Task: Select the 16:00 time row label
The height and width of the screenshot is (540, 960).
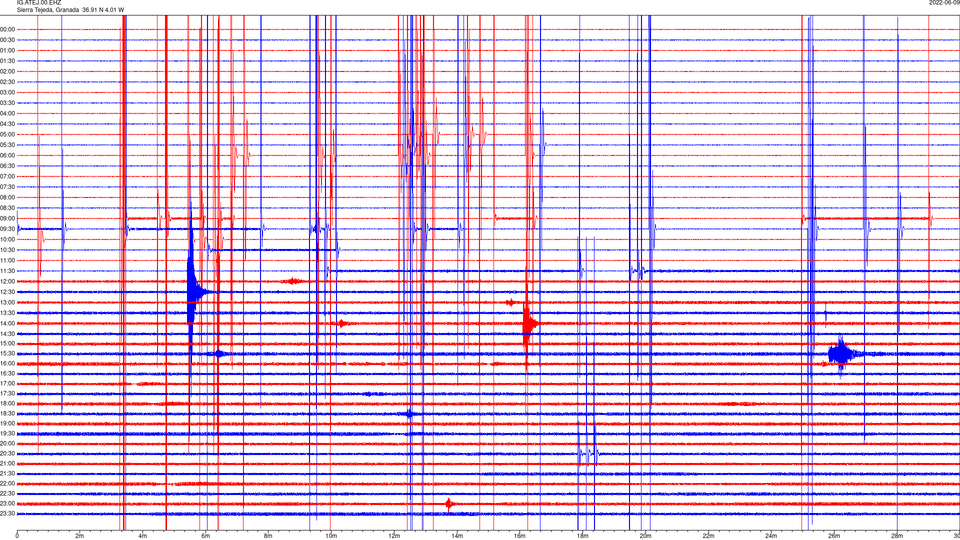Action: click(x=8, y=364)
